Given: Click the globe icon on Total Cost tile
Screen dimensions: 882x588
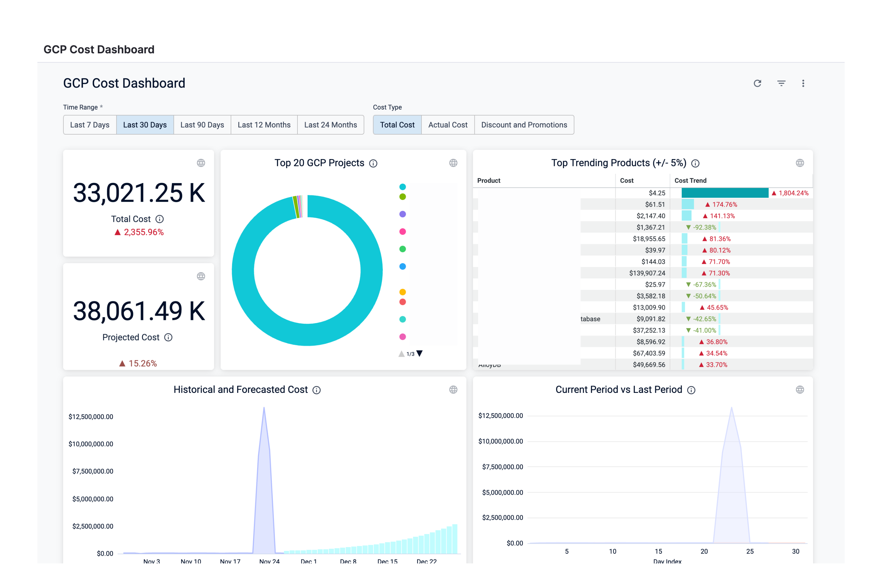Looking at the screenshot, I should click(201, 163).
